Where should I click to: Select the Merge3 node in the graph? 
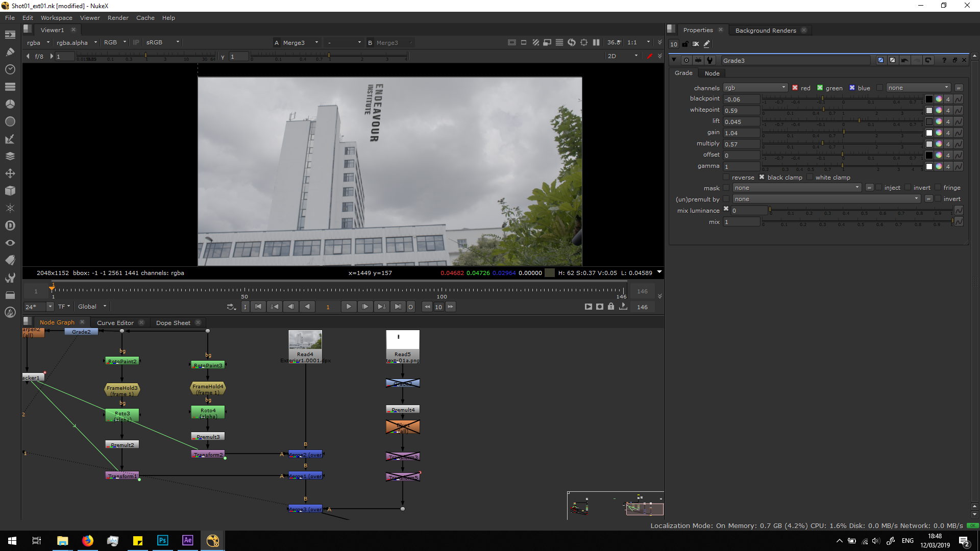click(305, 509)
